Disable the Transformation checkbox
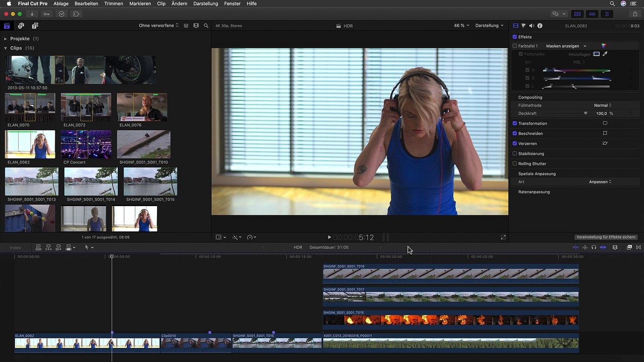 click(515, 123)
